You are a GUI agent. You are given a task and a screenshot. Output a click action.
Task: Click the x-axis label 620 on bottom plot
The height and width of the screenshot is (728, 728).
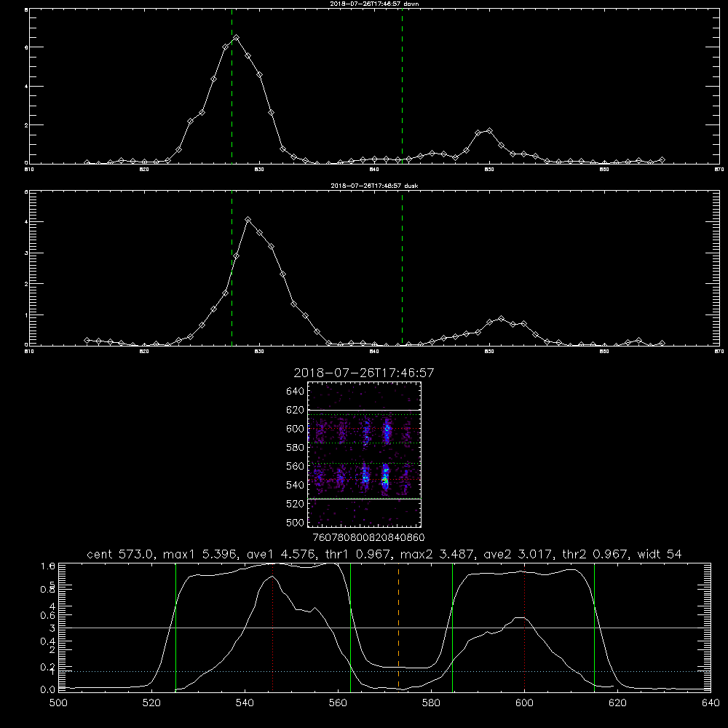click(x=617, y=703)
